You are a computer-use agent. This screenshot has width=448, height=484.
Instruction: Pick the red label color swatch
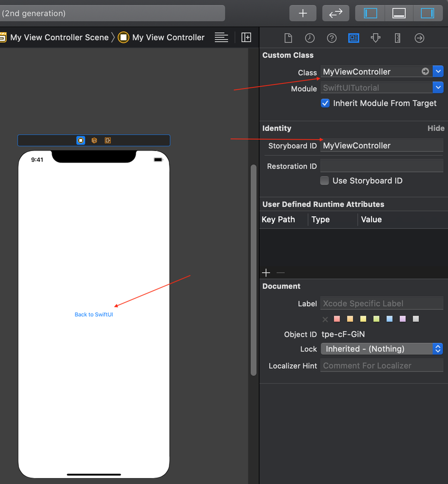[x=337, y=319]
